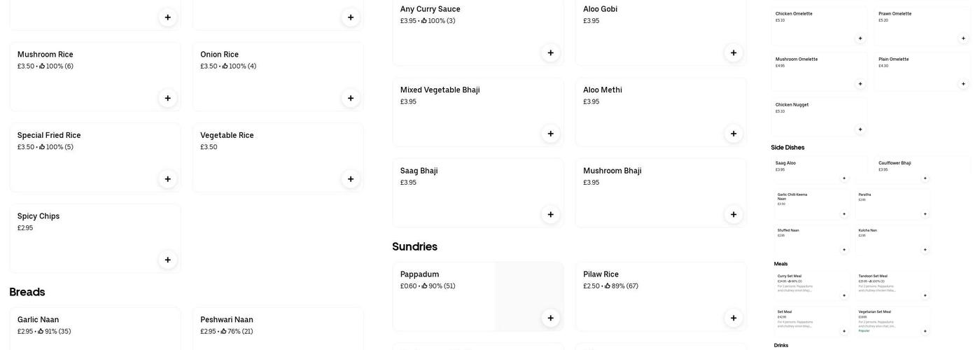Screen dimensions: 980x350
Task: Add Any Curry Sauce to basket
Action: pos(550,52)
